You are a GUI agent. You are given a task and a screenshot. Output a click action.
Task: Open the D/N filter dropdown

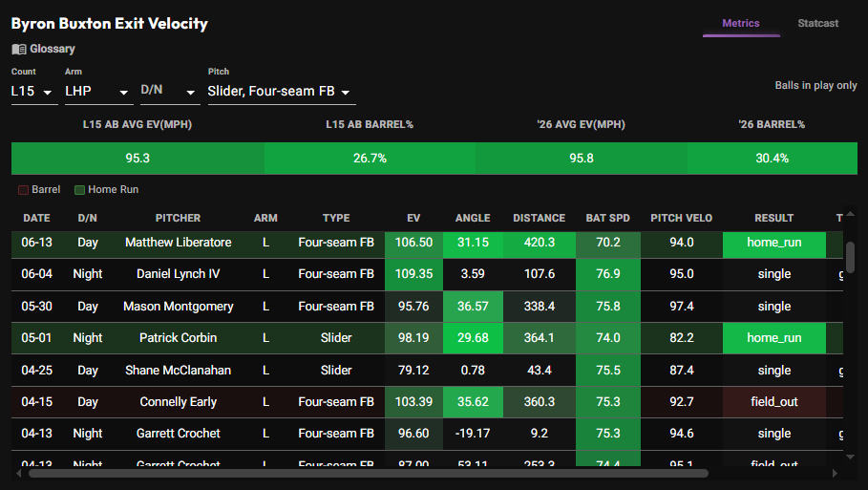[x=170, y=92]
